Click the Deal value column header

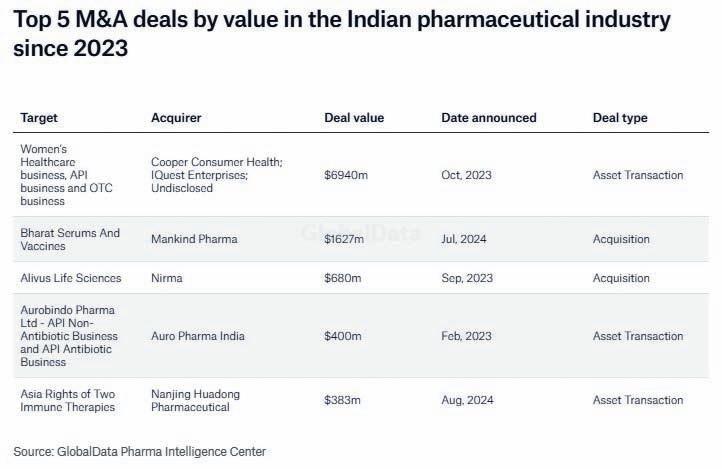pos(354,118)
